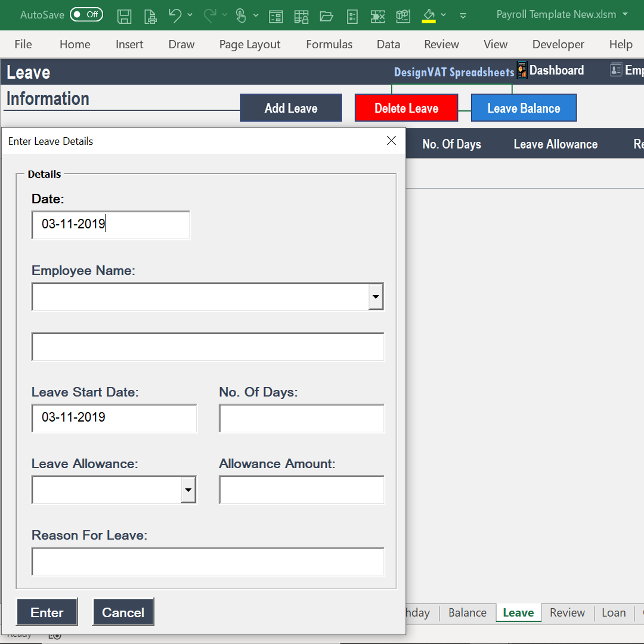
Task: Open the Customize Quick Access Toolbar chevron
Action: coord(463,16)
